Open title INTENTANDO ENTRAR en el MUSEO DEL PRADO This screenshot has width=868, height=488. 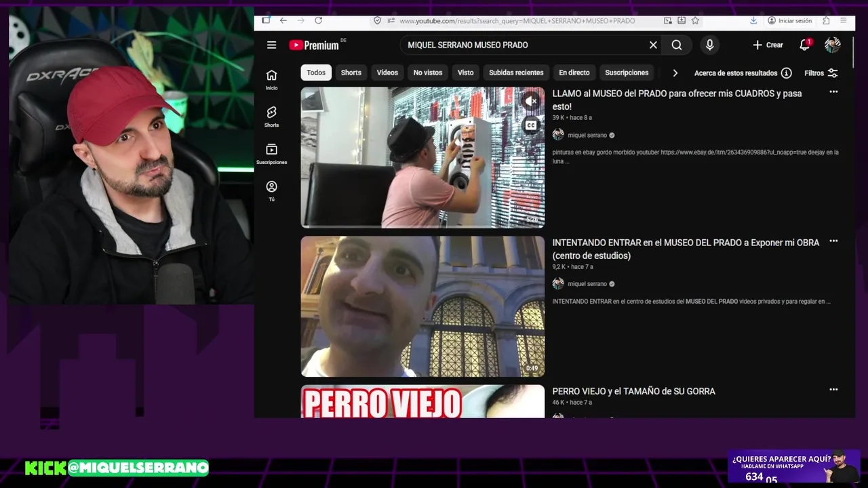686,249
